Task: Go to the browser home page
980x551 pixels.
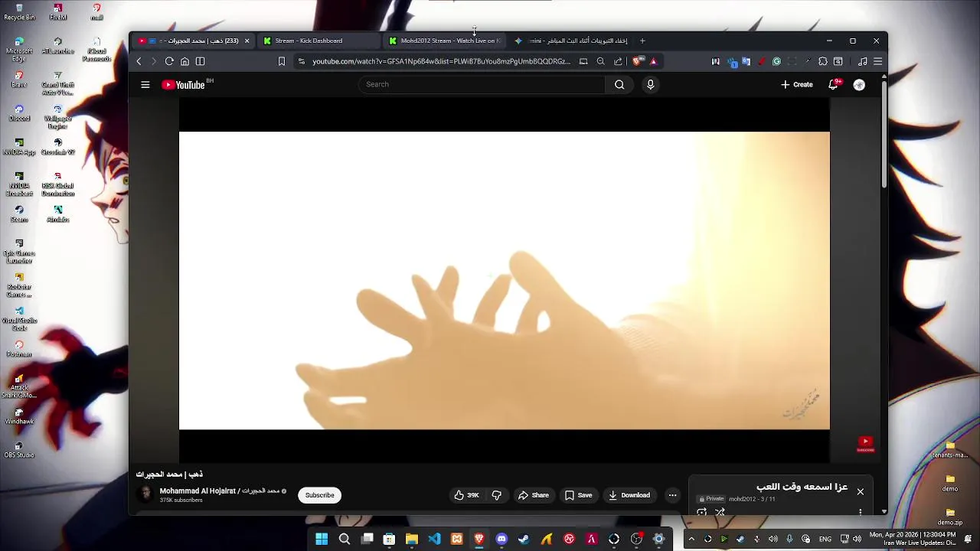Action: [x=185, y=61]
